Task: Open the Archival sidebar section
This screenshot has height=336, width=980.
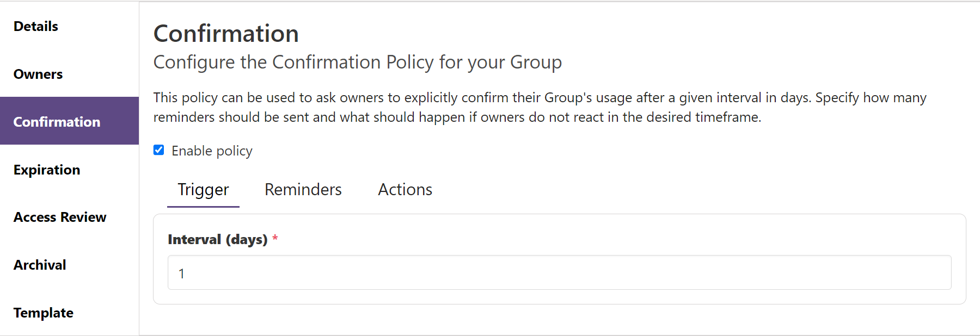Action: [69, 265]
